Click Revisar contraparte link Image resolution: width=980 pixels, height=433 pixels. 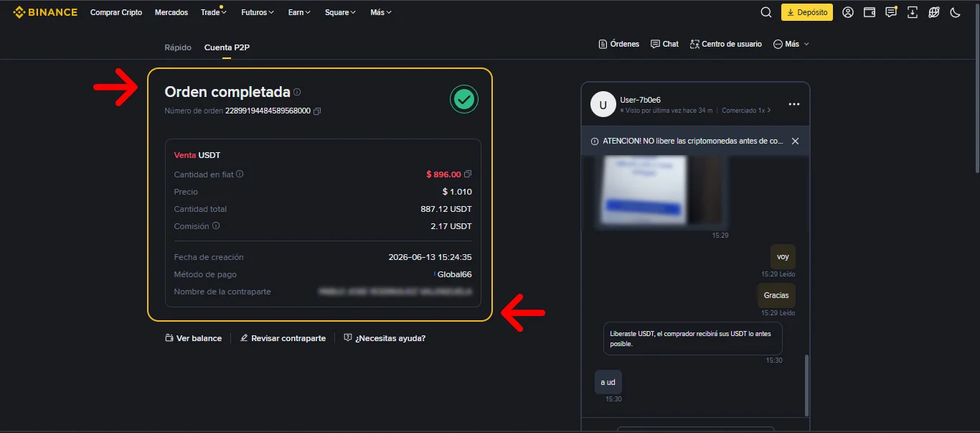[x=283, y=338]
